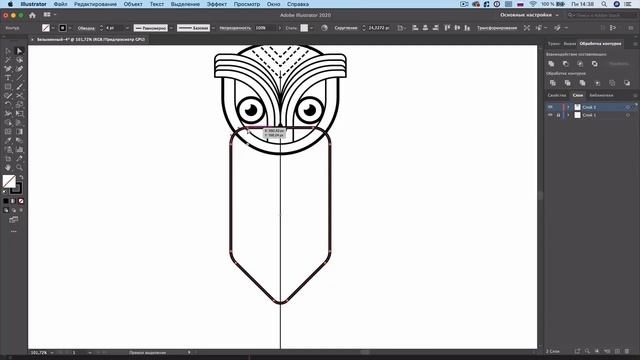The width and height of the screenshot is (640, 360).
Task: Click Exclude shape mode icon
Action: click(595, 64)
